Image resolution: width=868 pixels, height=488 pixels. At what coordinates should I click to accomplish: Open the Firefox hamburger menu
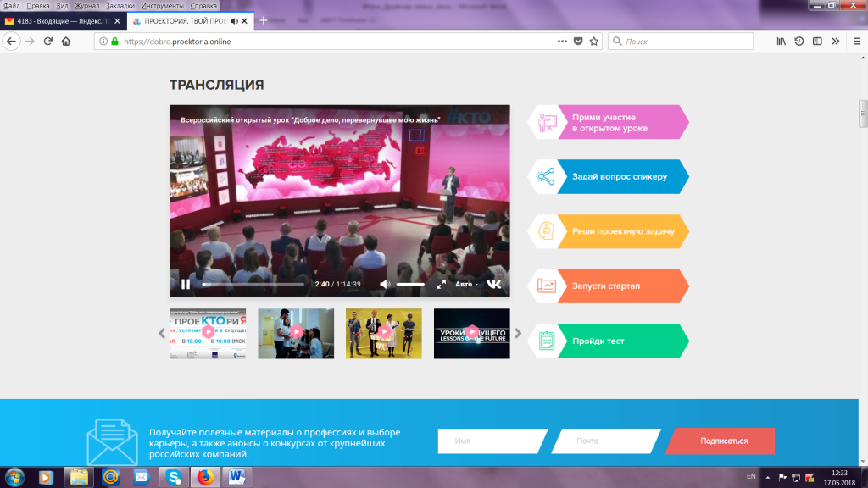tap(857, 42)
